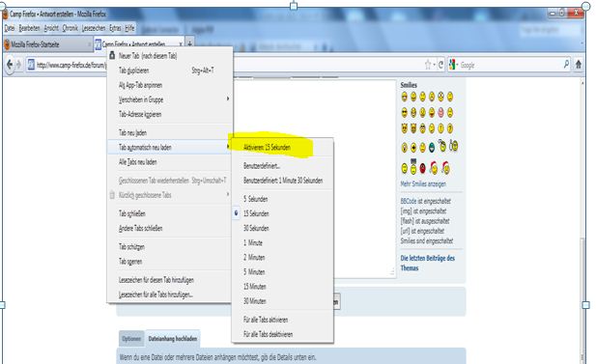Open Benutzerdefiniert... dialog entry
Image resolution: width=596 pixels, height=364 pixels.
click(x=282, y=166)
